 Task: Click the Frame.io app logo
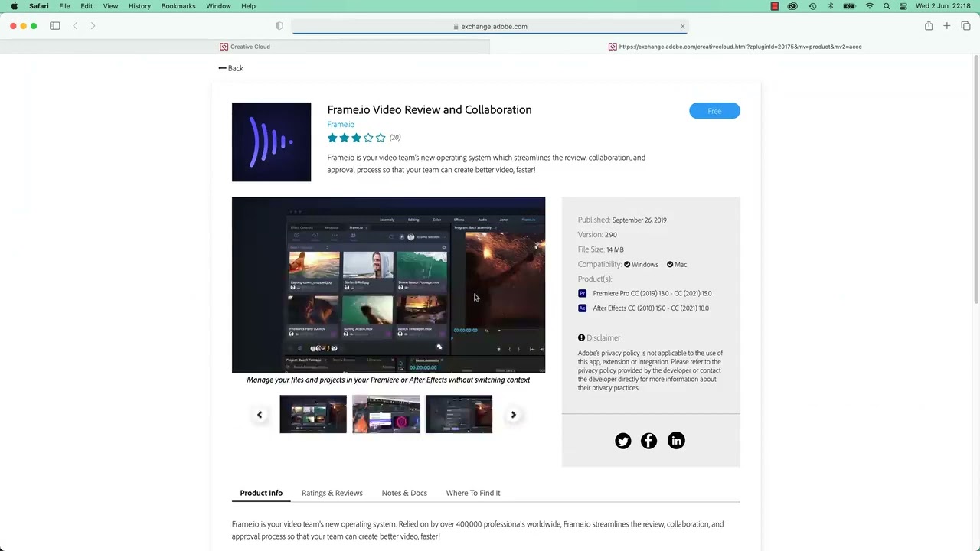271,142
